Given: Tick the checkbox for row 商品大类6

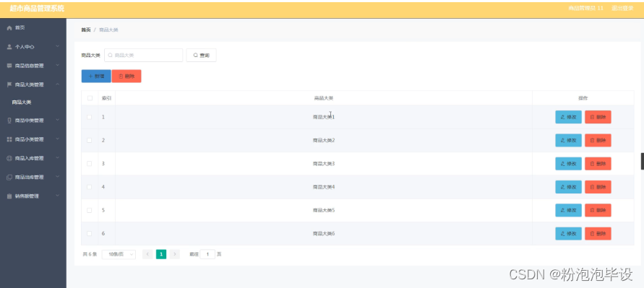Looking at the screenshot, I should pyautogui.click(x=90, y=233).
